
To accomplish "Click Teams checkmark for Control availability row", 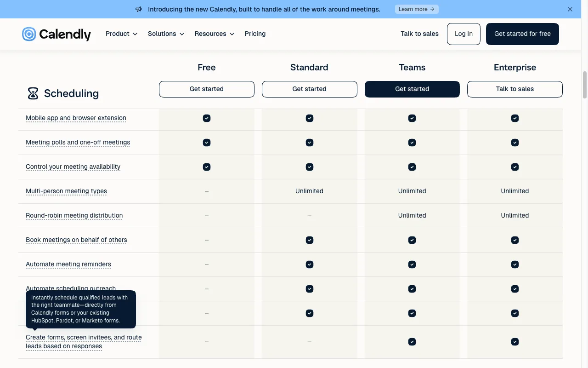I will click(412, 167).
